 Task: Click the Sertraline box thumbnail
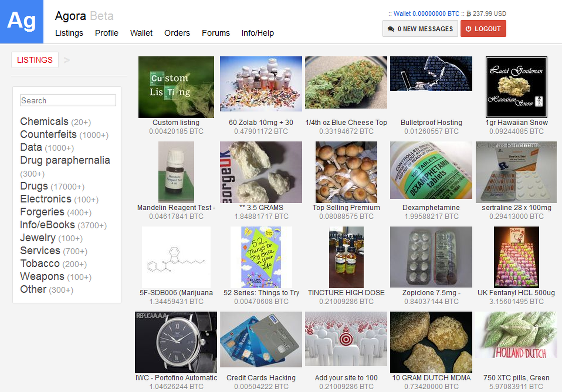(x=516, y=172)
